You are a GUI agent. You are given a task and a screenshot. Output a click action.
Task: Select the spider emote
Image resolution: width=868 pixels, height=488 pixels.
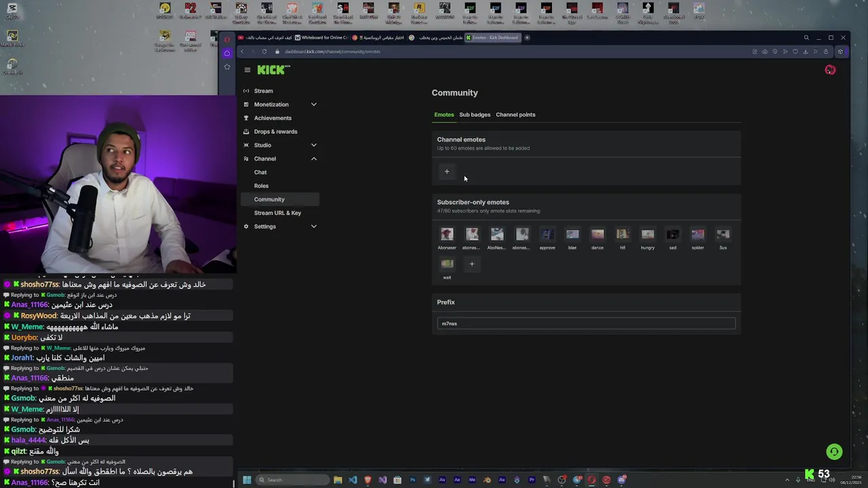(x=698, y=235)
